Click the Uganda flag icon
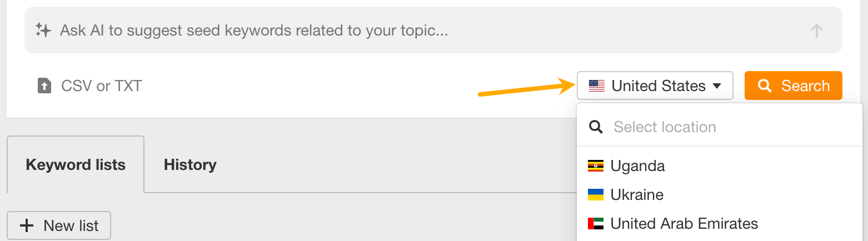Image resolution: width=868 pixels, height=241 pixels. click(596, 166)
